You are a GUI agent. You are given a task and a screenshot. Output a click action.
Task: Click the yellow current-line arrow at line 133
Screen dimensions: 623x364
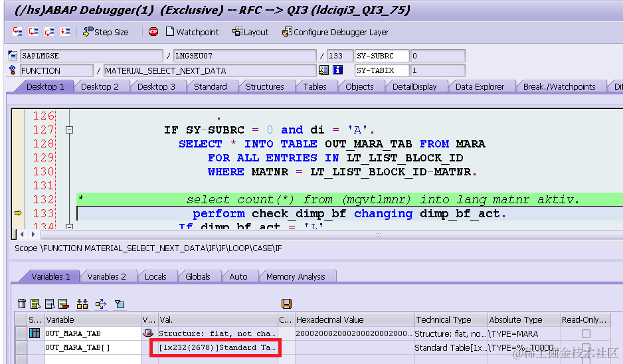18,213
